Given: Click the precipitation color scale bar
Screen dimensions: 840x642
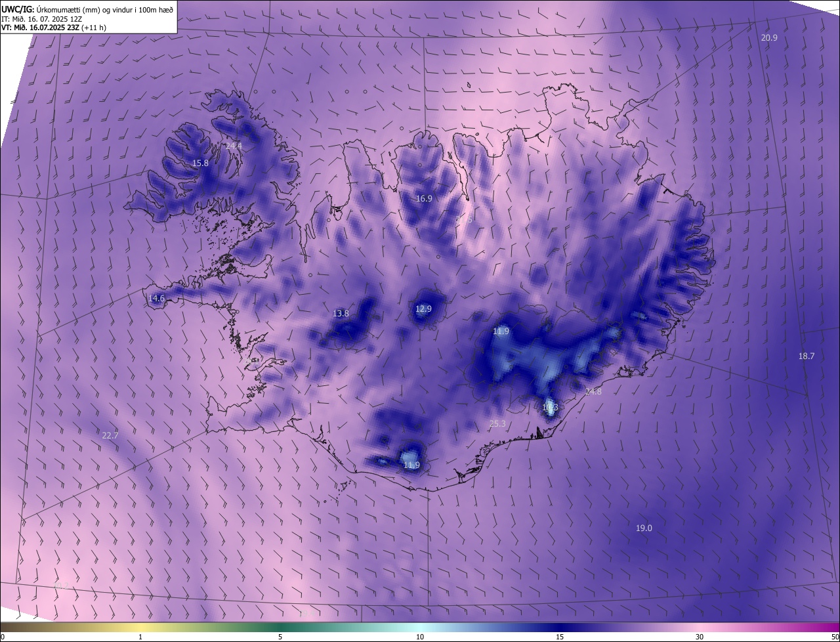Looking at the screenshot, I should point(420,628).
